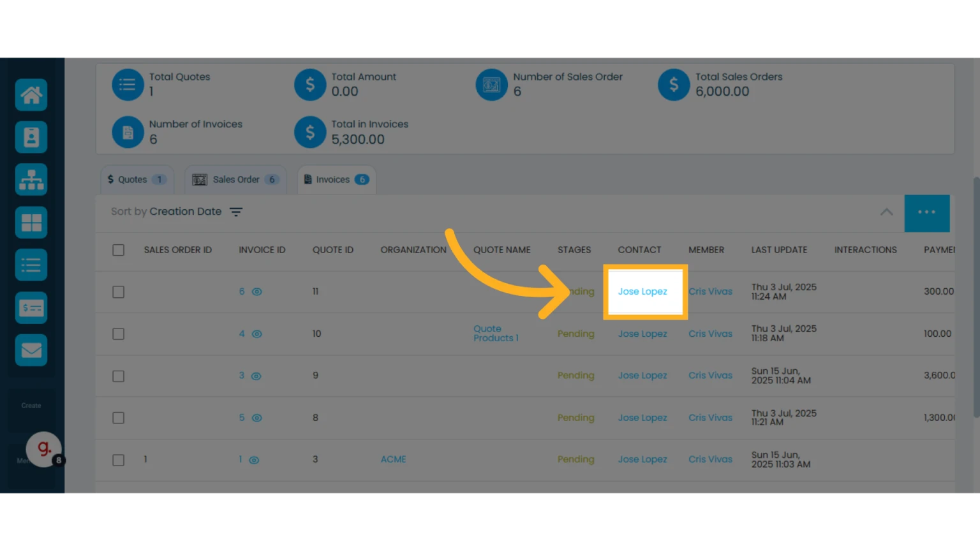
Task: Click the Number of Invoices document icon
Action: [x=128, y=132]
